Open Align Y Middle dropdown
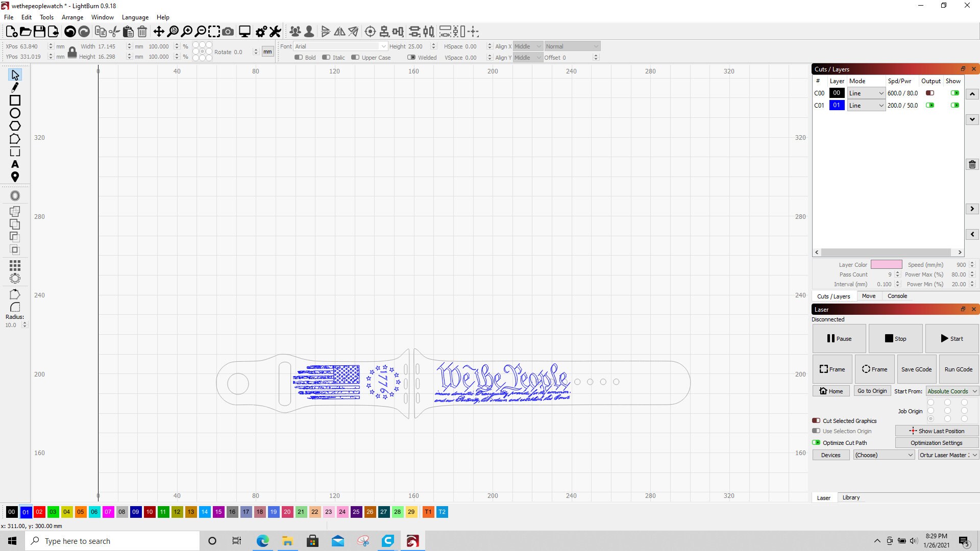Image resolution: width=980 pixels, height=551 pixels. click(x=527, y=58)
